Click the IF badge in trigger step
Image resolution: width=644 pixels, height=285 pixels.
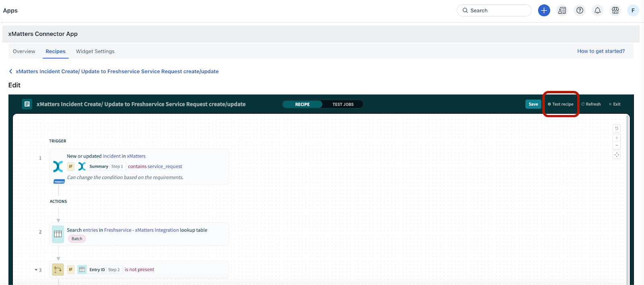tap(71, 166)
